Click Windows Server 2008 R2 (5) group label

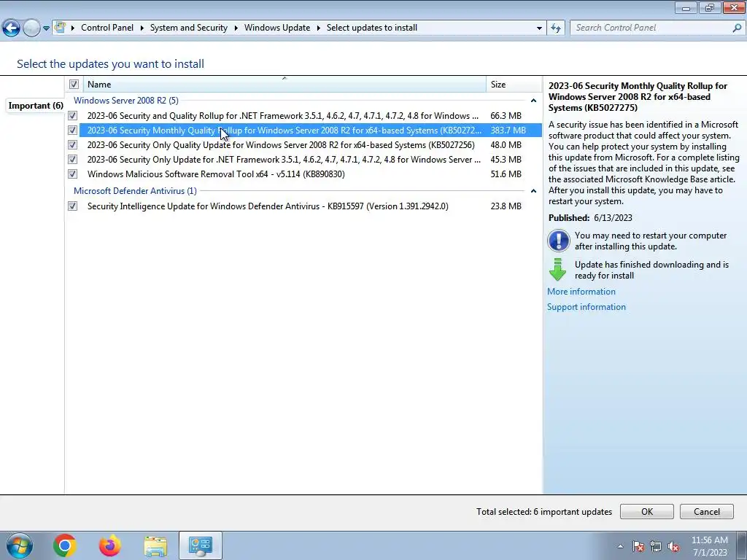click(x=126, y=101)
